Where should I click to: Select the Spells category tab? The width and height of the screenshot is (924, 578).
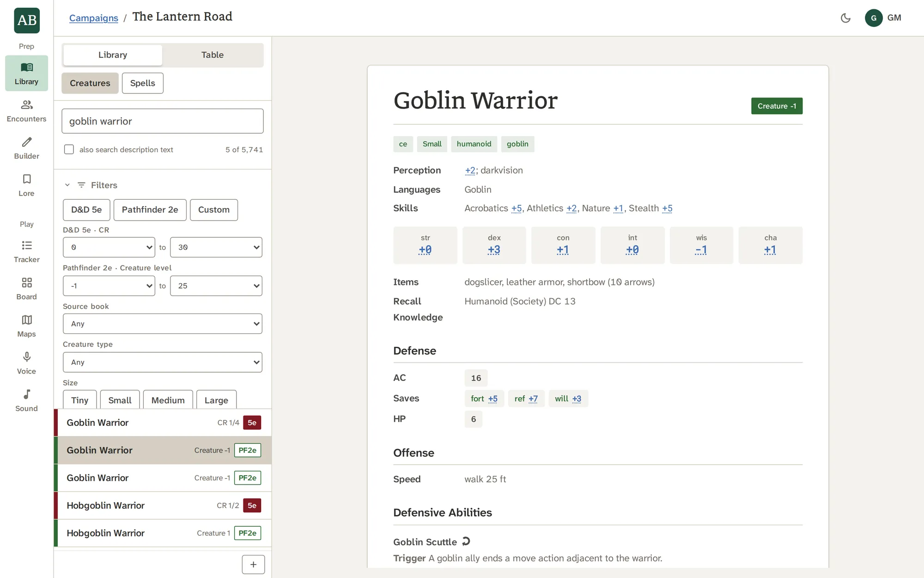tap(142, 83)
